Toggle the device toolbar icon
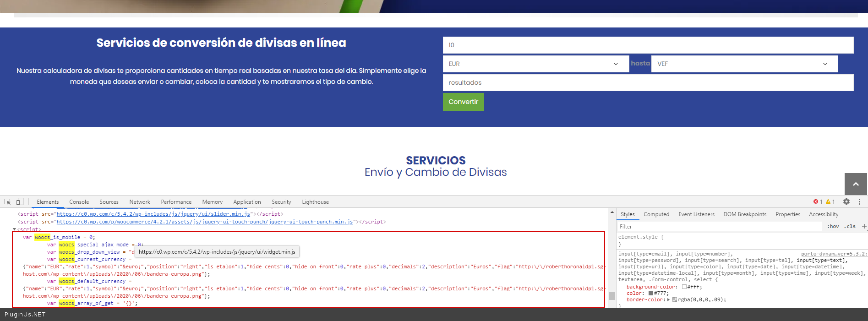868x321 pixels. coord(20,201)
